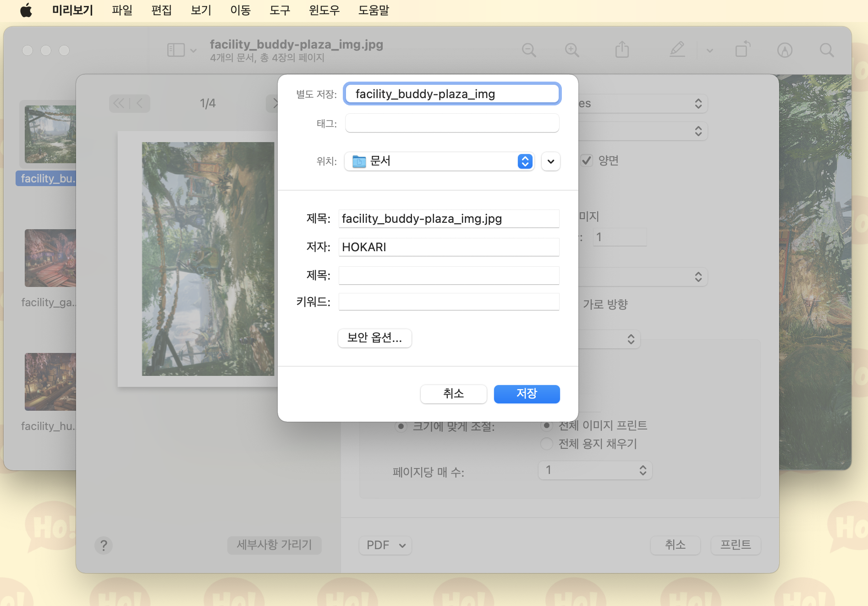
Task: Open the 페이지당 매 수 dropdown
Action: (x=595, y=470)
